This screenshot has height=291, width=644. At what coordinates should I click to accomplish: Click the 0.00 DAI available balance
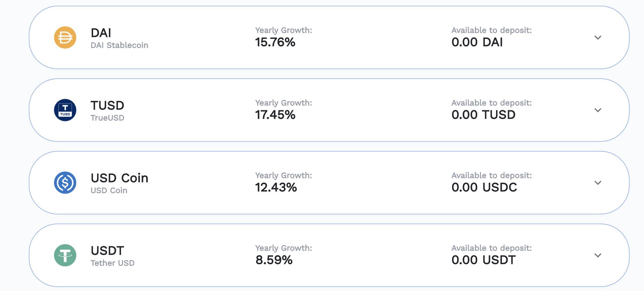(x=477, y=42)
